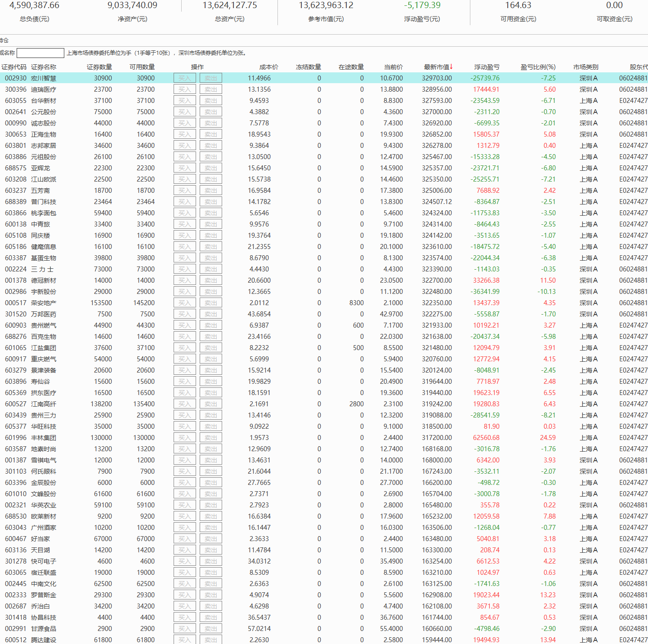Click the 可用数量 column header
Image resolution: width=648 pixels, height=644 pixels.
142,67
